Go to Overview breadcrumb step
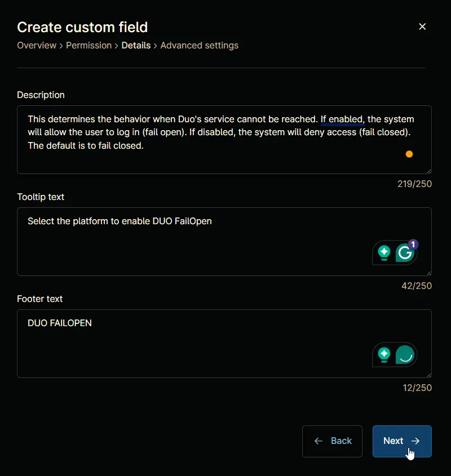 pos(37,46)
